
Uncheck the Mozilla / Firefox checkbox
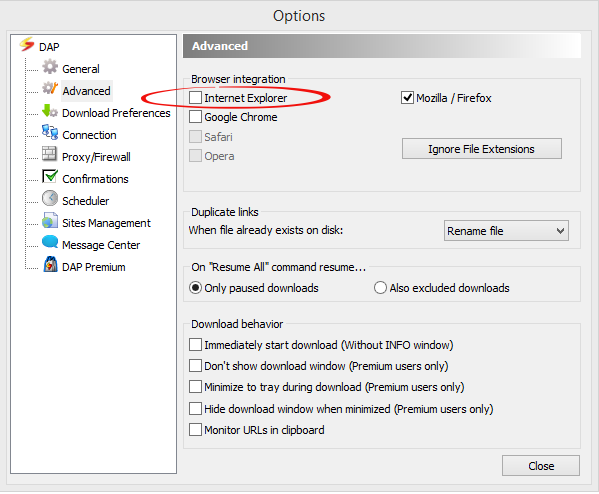(407, 98)
